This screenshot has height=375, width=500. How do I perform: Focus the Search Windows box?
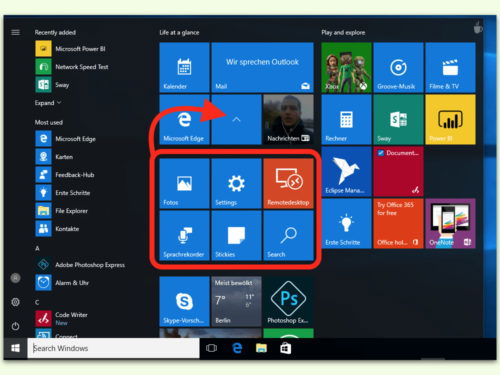(x=113, y=348)
